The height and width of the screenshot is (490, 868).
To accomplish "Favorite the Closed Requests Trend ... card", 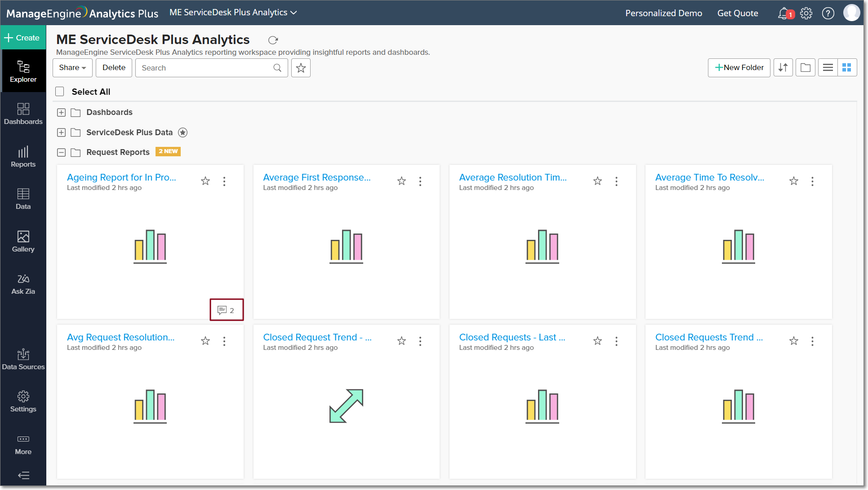I will [x=794, y=341].
